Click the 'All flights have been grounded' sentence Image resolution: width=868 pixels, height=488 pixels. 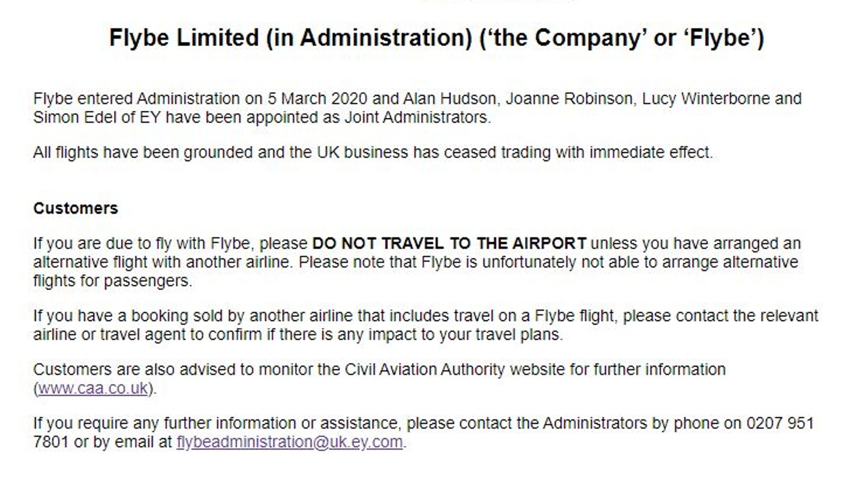point(373,152)
